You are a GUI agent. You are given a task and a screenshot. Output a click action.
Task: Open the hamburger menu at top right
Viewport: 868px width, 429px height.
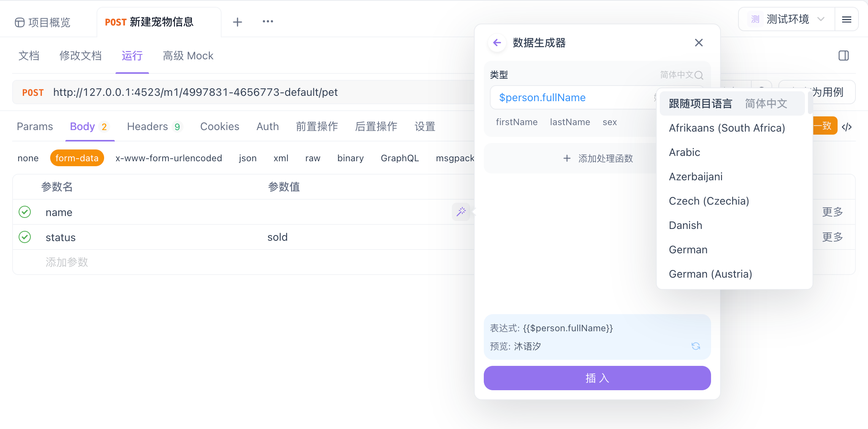(847, 19)
